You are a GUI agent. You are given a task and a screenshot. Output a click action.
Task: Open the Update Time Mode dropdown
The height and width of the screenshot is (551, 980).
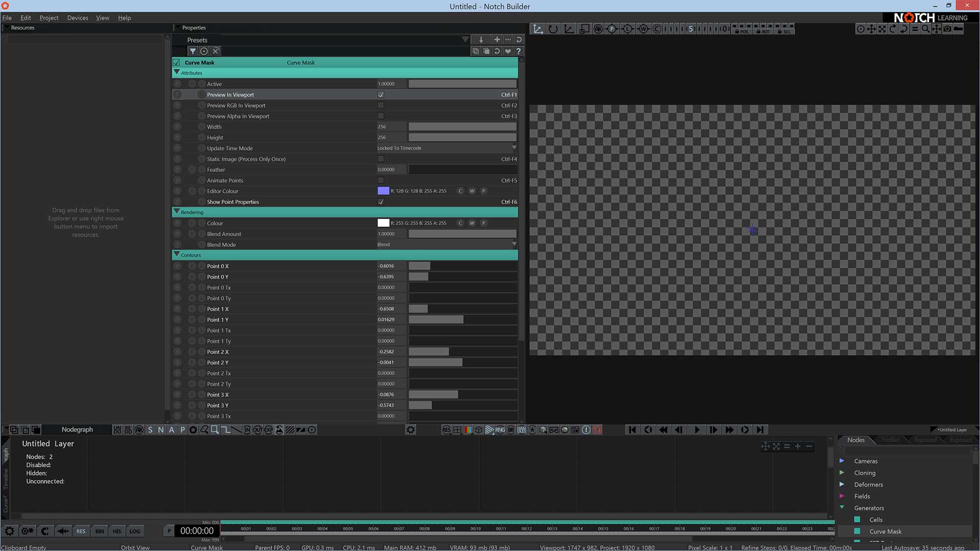(447, 148)
